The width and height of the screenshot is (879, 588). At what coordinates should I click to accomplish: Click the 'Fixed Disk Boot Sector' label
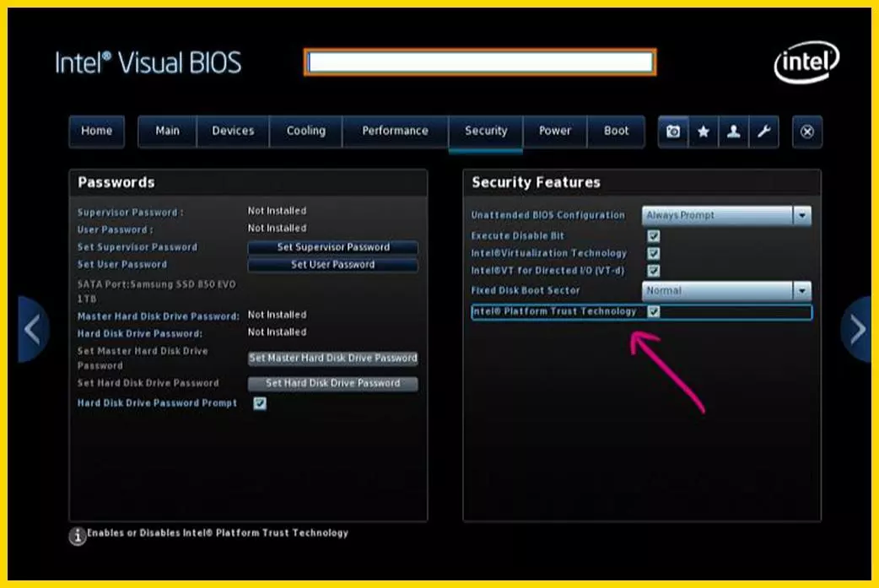pyautogui.click(x=526, y=290)
